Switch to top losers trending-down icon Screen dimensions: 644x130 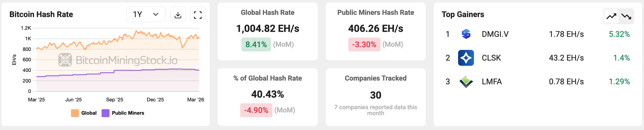[x=626, y=16]
